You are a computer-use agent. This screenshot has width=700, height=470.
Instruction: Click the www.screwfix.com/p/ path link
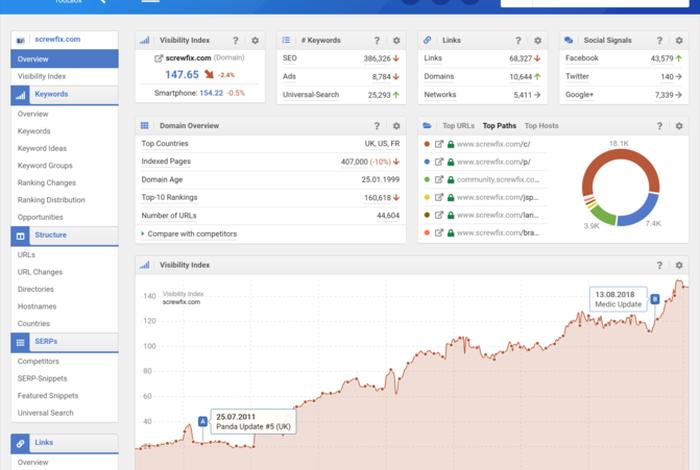[493, 162]
